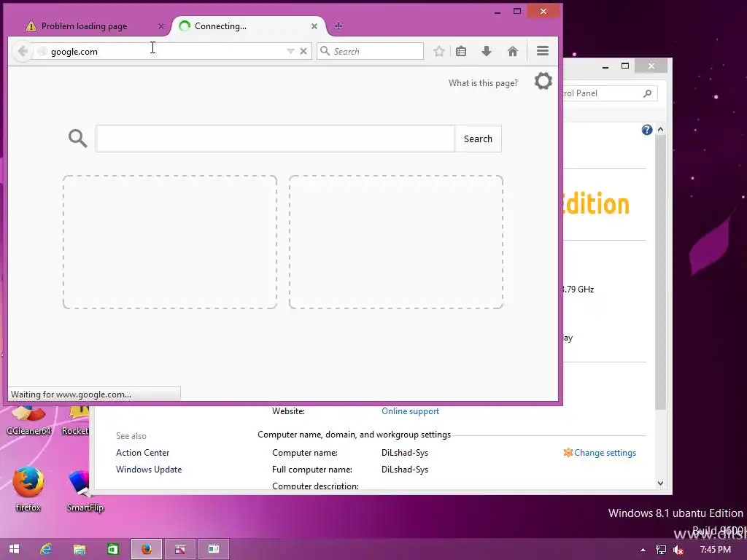Open a new tab with plus button
747x560 pixels.
coord(338,26)
